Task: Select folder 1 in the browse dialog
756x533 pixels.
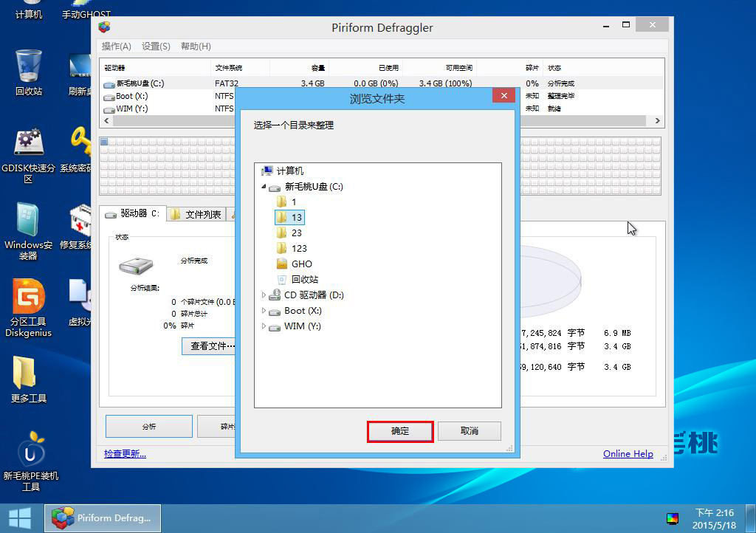Action: (294, 202)
